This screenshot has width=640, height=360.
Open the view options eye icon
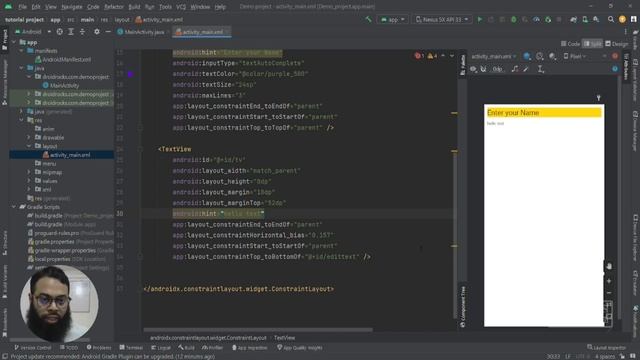[x=473, y=69]
